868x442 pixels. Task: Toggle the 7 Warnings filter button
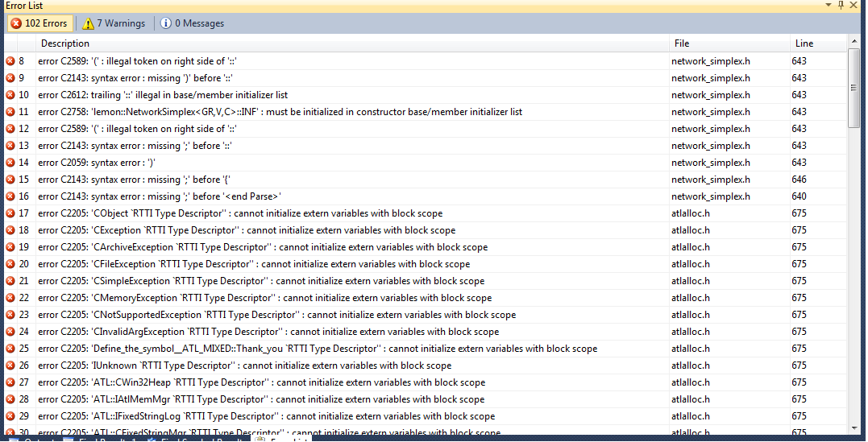[x=114, y=23]
